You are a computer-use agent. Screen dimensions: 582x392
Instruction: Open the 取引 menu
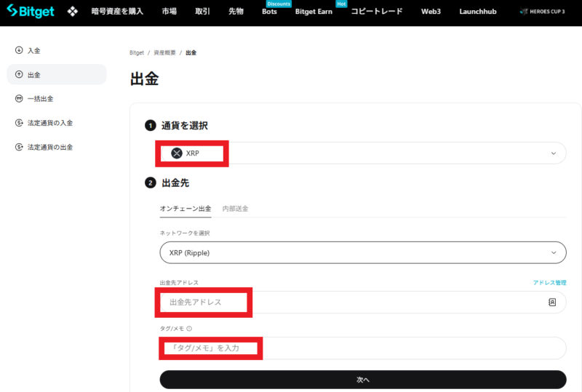(x=203, y=12)
